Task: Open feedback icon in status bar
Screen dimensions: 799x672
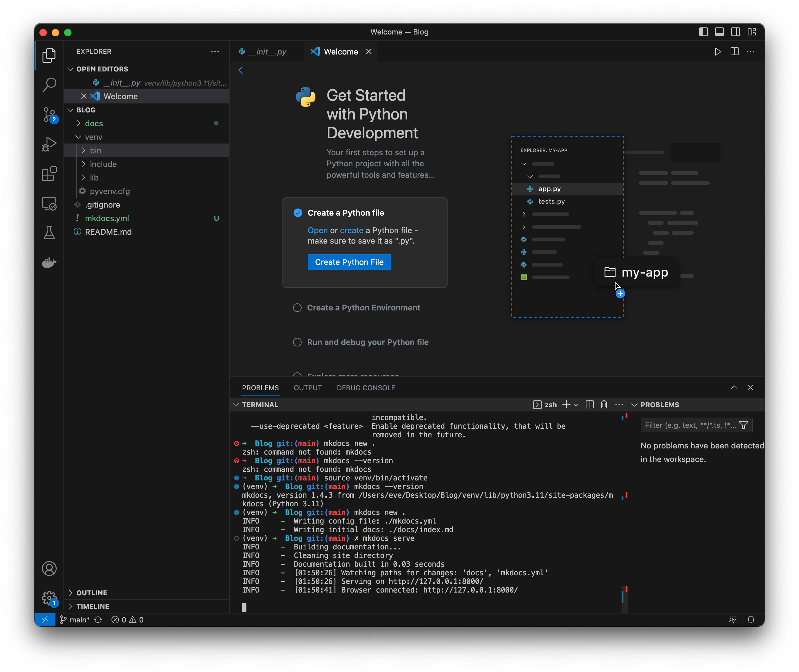Action: tap(732, 620)
